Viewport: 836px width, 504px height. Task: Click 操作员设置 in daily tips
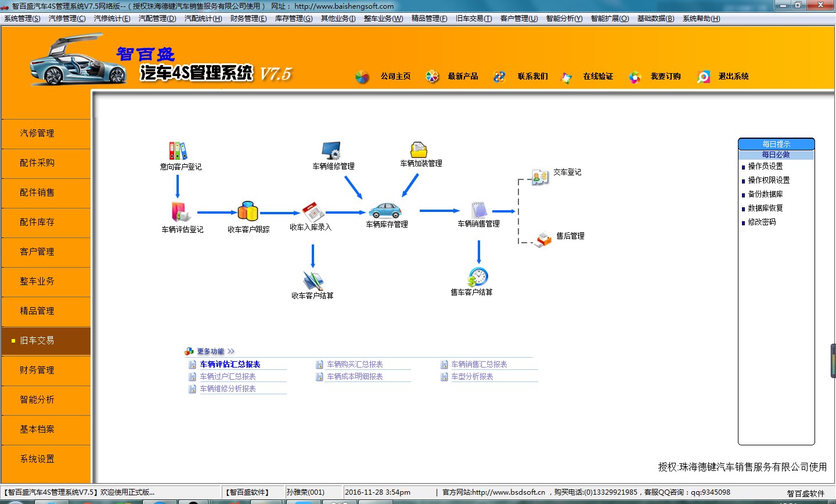pos(765,167)
